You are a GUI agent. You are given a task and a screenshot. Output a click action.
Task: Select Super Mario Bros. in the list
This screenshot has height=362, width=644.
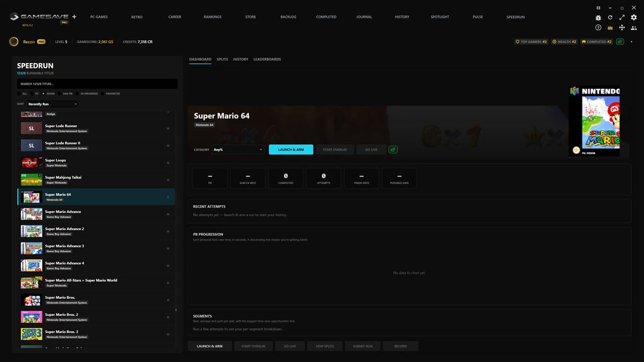(95, 299)
